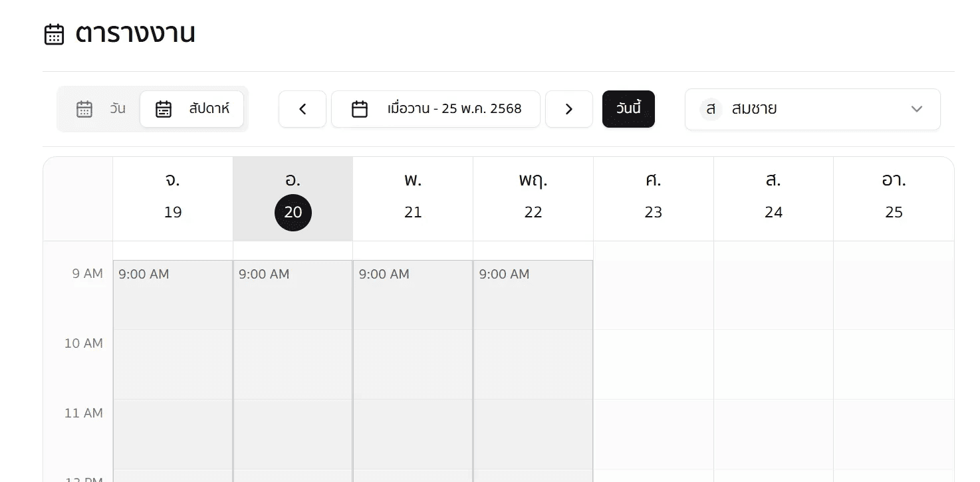The height and width of the screenshot is (482, 980).
Task: Click the พฤ. 22 Thursday column header
Action: click(533, 197)
